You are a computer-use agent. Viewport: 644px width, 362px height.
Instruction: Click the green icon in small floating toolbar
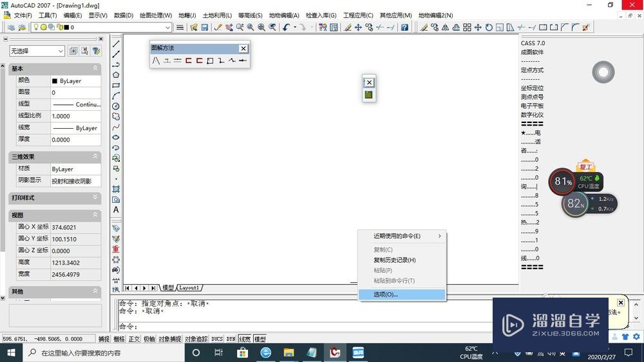368,95
